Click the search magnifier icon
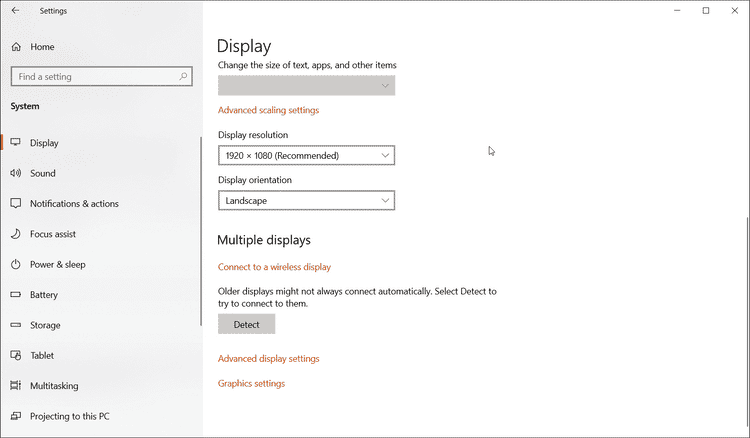The width and height of the screenshot is (750, 438). [x=183, y=77]
